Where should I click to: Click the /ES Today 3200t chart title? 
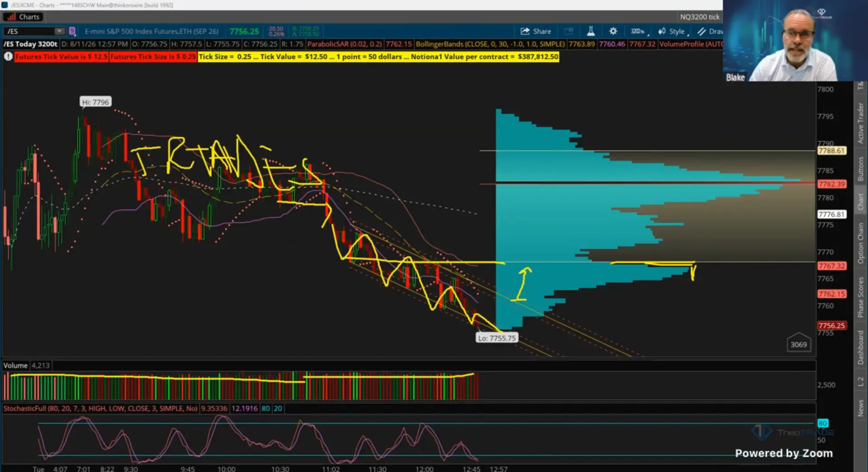31,44
